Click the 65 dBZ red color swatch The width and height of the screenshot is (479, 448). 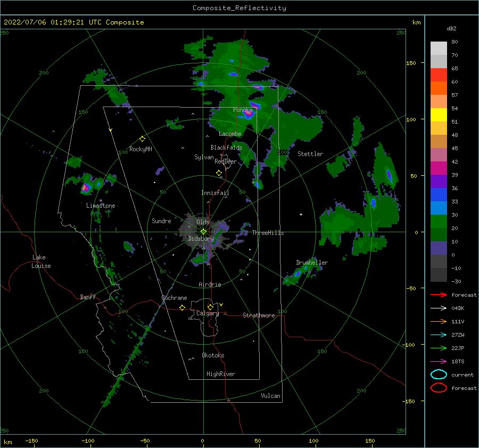(439, 75)
